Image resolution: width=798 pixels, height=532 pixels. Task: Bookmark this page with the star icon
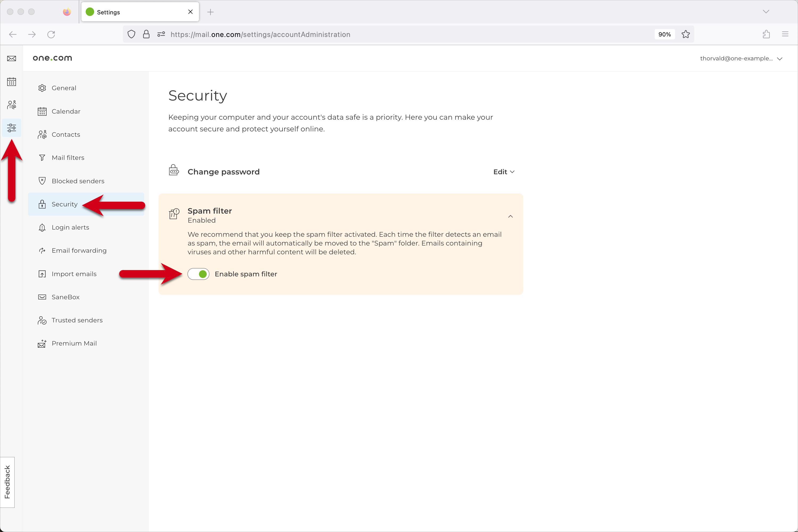pyautogui.click(x=685, y=34)
